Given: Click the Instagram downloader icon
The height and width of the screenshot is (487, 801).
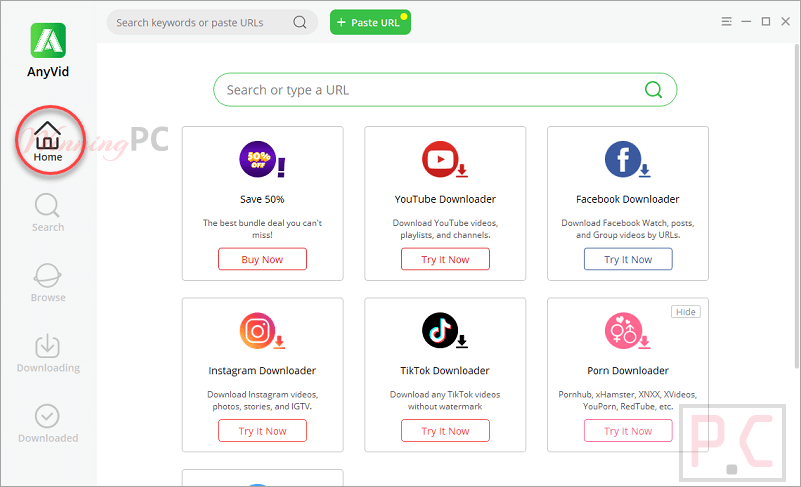Looking at the screenshot, I should 262,331.
